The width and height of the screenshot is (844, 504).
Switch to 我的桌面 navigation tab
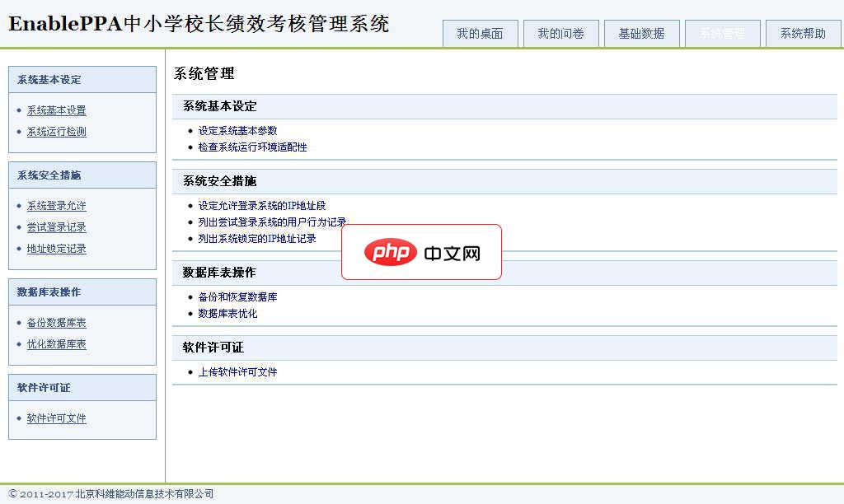[x=480, y=33]
